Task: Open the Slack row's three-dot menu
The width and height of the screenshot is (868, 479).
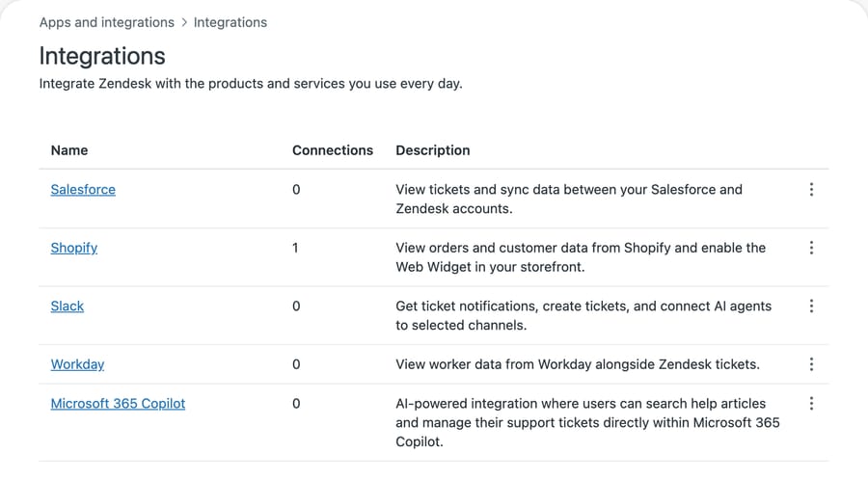Action: click(811, 306)
